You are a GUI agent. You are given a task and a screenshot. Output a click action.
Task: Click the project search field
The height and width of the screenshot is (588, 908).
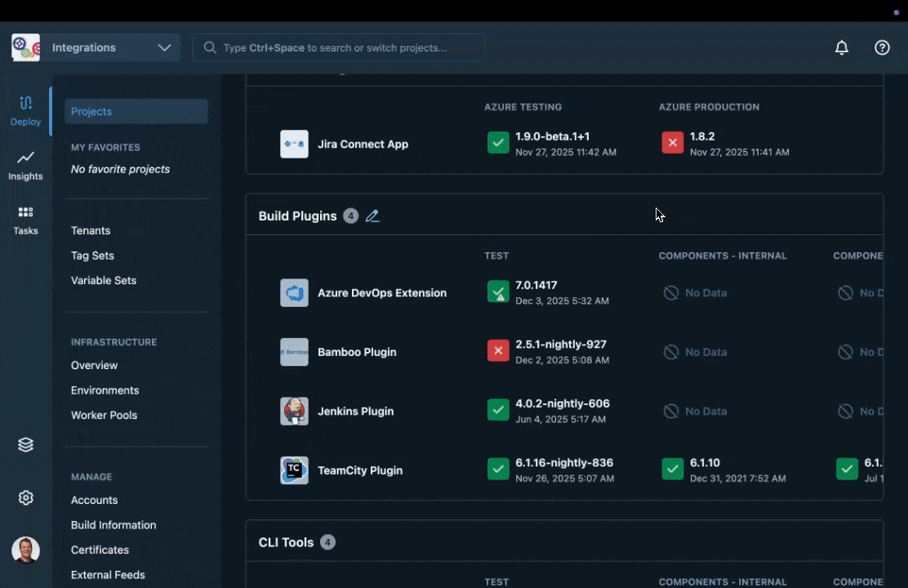click(x=338, y=47)
